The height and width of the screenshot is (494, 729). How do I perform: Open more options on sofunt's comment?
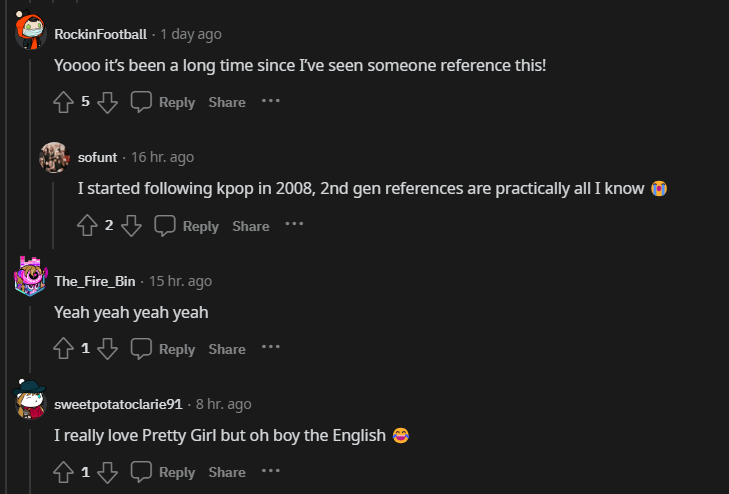[294, 225]
